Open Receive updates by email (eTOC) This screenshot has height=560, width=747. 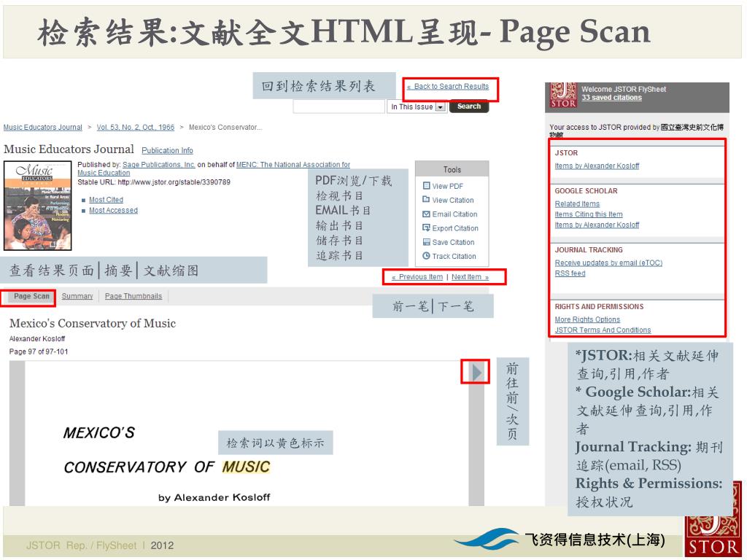tap(608, 262)
